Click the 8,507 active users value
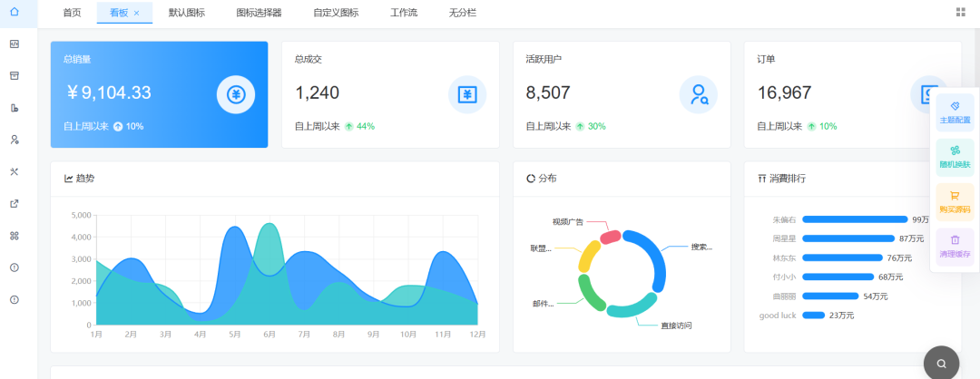 click(548, 93)
